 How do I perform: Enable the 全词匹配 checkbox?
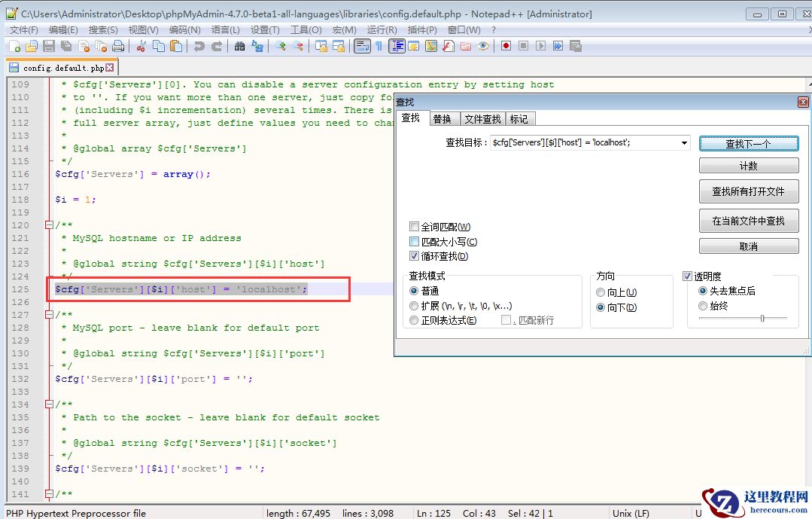click(415, 227)
